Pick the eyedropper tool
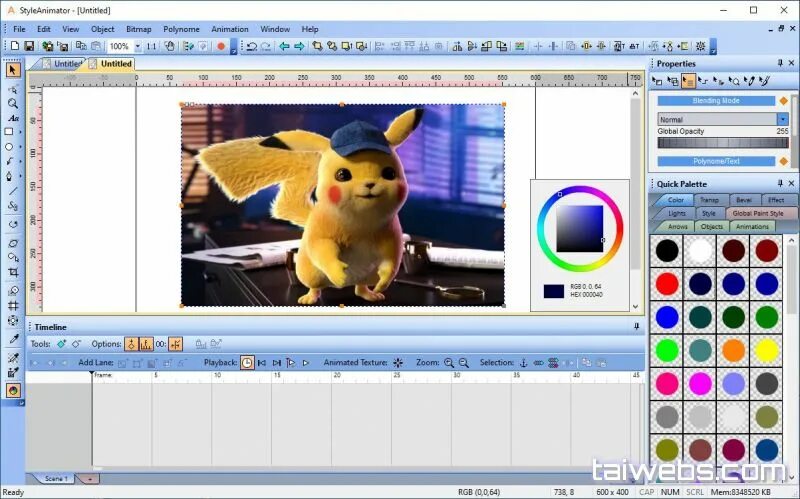The width and height of the screenshot is (800, 499). tap(13, 339)
